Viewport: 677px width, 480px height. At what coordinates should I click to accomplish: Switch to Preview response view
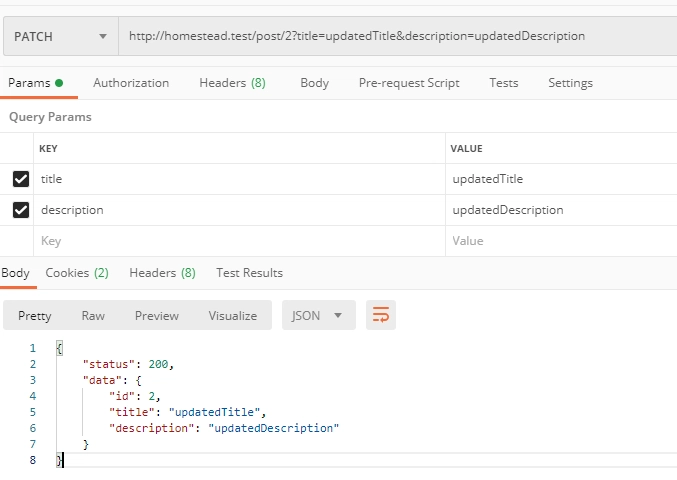[x=157, y=315]
